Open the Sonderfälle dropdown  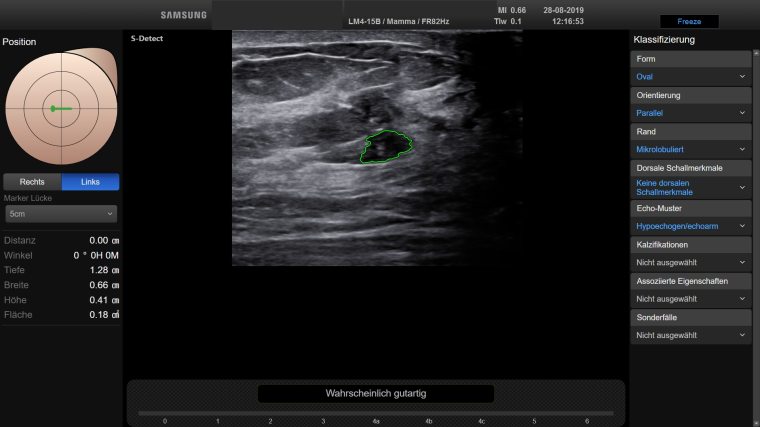pyautogui.click(x=690, y=335)
